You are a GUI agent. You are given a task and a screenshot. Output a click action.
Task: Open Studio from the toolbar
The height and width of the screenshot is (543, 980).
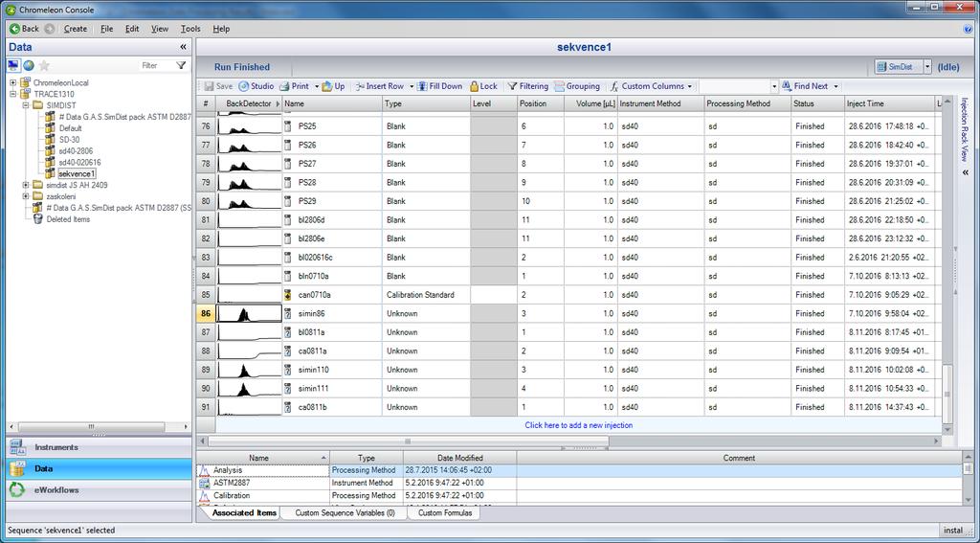(x=256, y=86)
